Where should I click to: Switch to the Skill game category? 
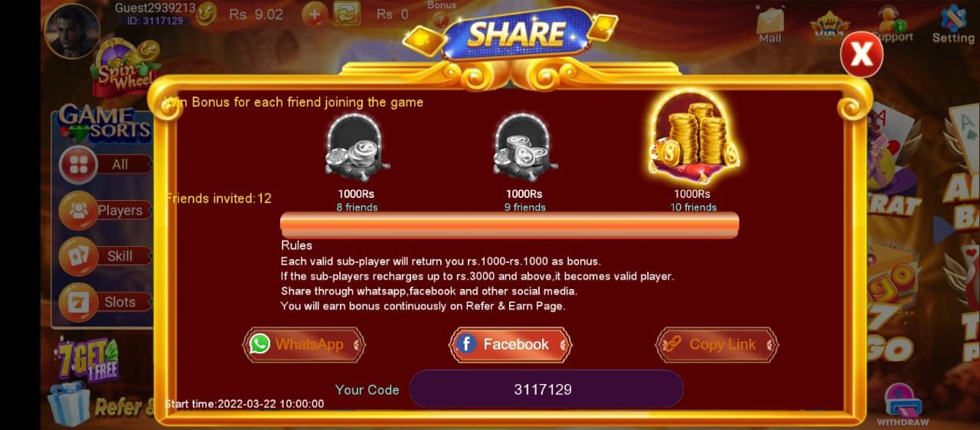[x=105, y=256]
